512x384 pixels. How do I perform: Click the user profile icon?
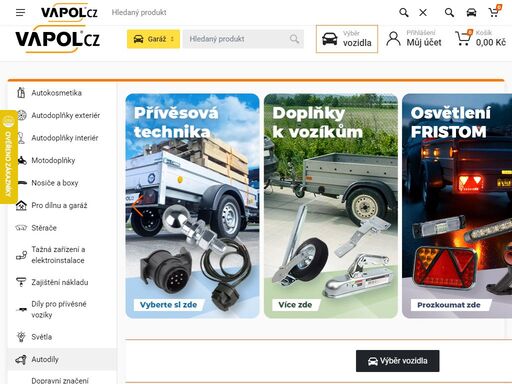point(393,39)
